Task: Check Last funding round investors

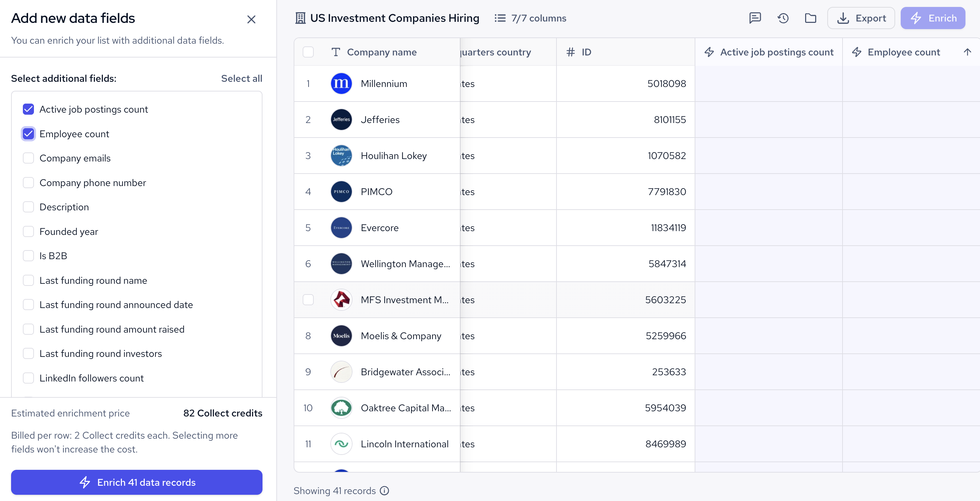Action: tap(28, 353)
